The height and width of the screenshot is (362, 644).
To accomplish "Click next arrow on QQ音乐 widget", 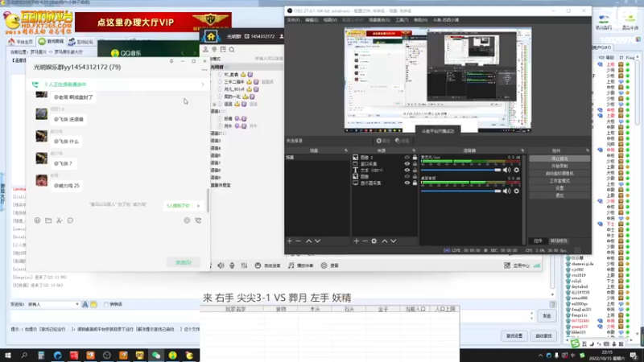I will [194, 53].
